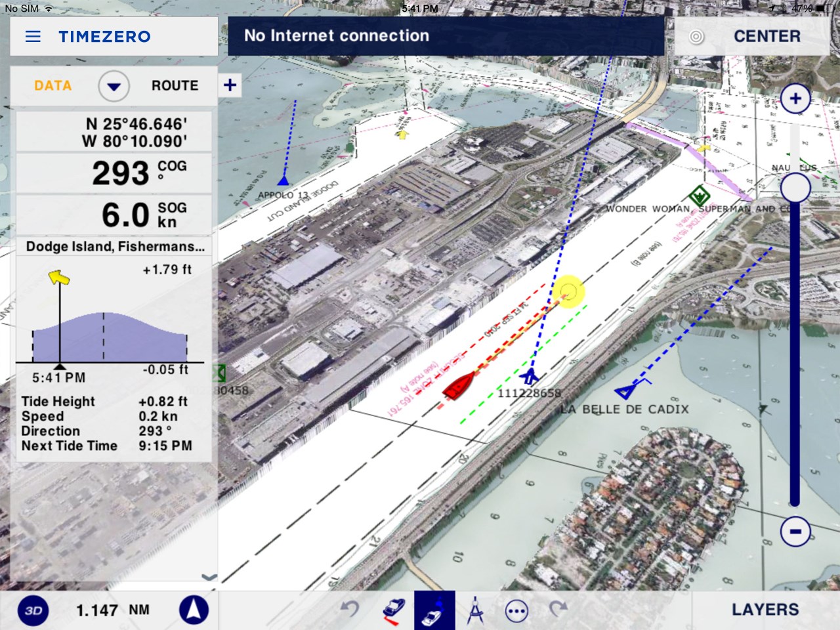Open the dropdown arrow between DATA and ROUTE
Screen dimensions: 840x630
pyautogui.click(x=114, y=87)
